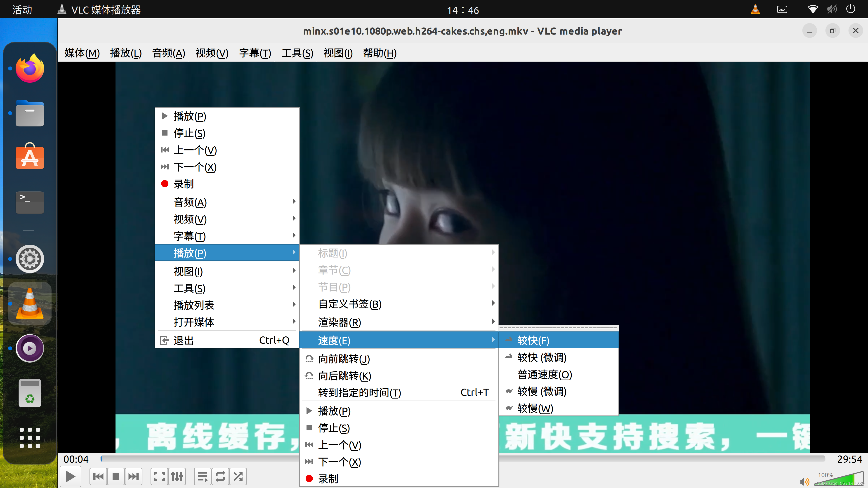Adjust the volume slider at 100%
868x488 pixels.
[839, 479]
